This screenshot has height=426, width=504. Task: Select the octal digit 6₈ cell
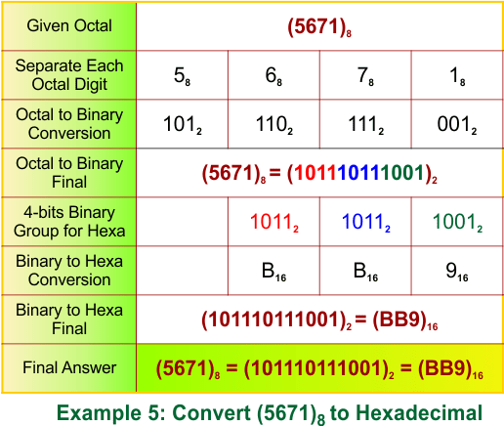[x=273, y=75]
